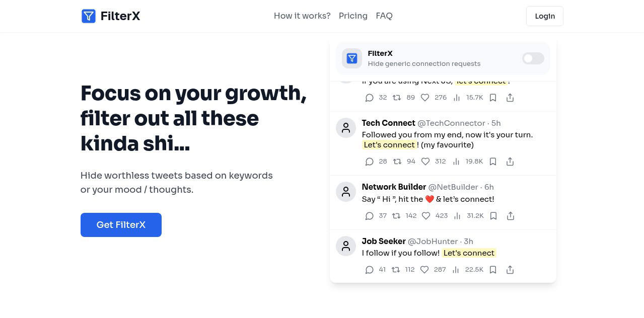Image resolution: width=644 pixels, height=318 pixels.
Task: Click the FilterX logo icon in header
Action: pyautogui.click(x=89, y=16)
